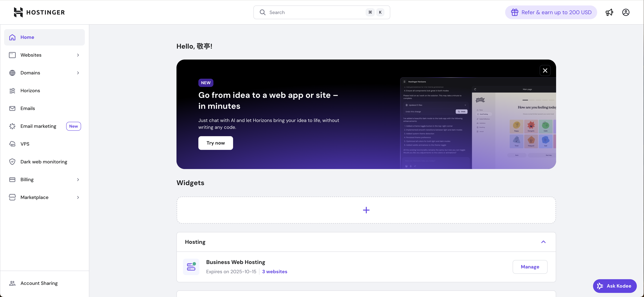The height and width of the screenshot is (297, 644).
Task: Click the New badge beside Email marketing
Action: 74,126
